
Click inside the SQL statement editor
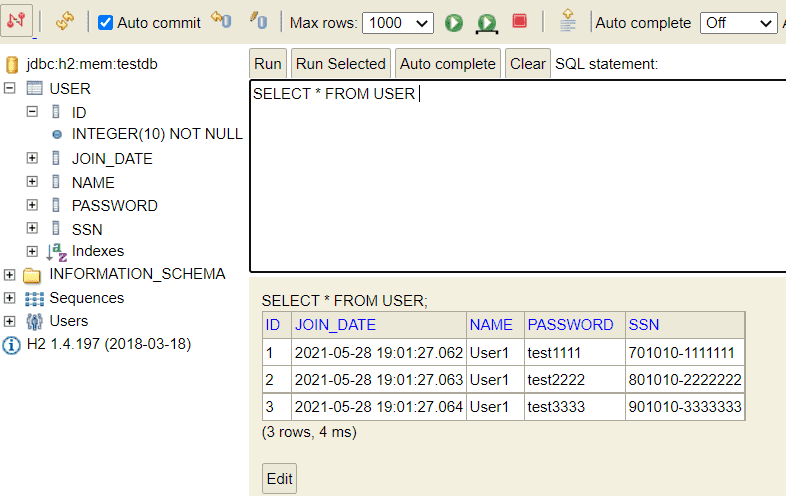click(x=517, y=177)
